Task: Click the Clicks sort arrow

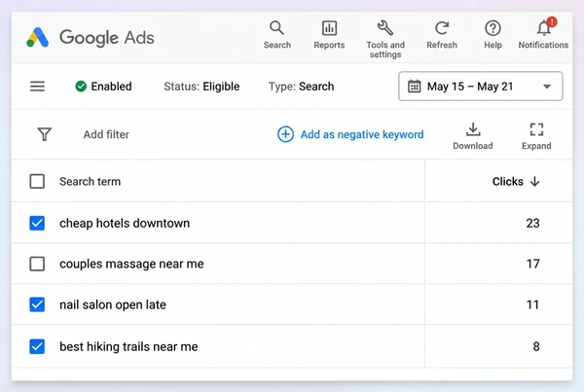Action: coord(534,181)
